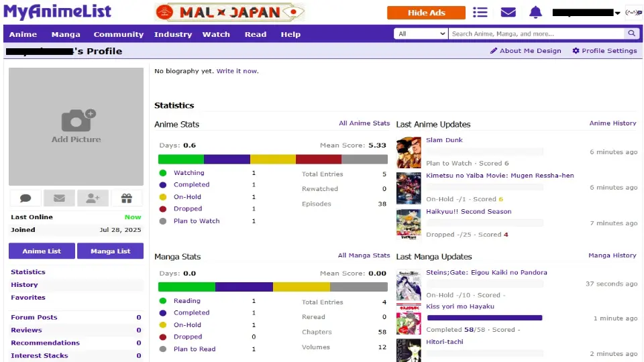Click the comment speech bubble icon

pyautogui.click(x=25, y=198)
